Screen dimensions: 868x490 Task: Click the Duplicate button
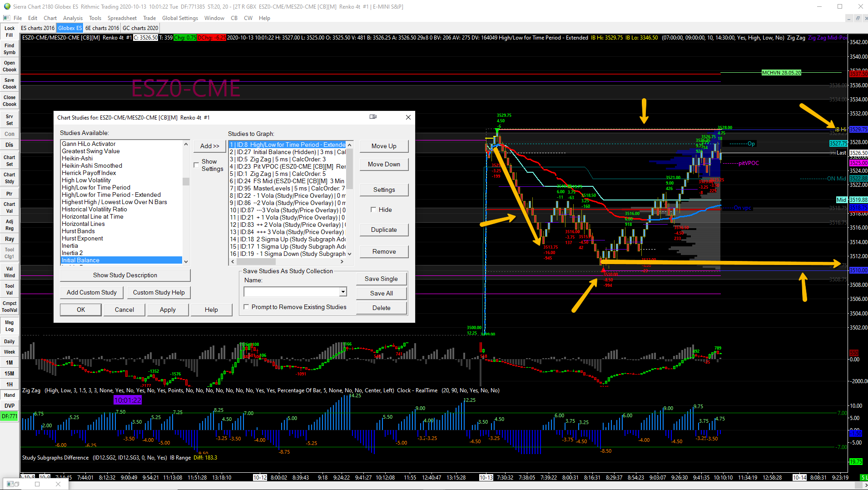[384, 230]
